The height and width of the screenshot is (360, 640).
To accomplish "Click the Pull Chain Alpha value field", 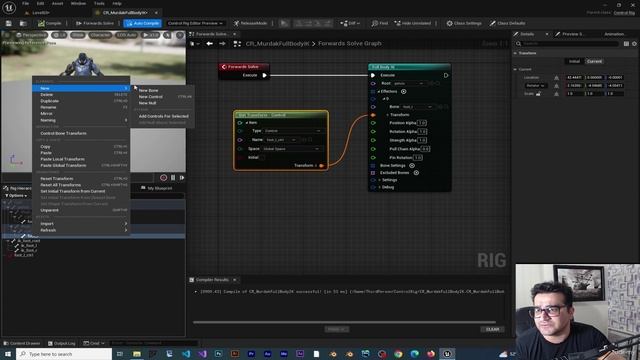I will [x=425, y=149].
